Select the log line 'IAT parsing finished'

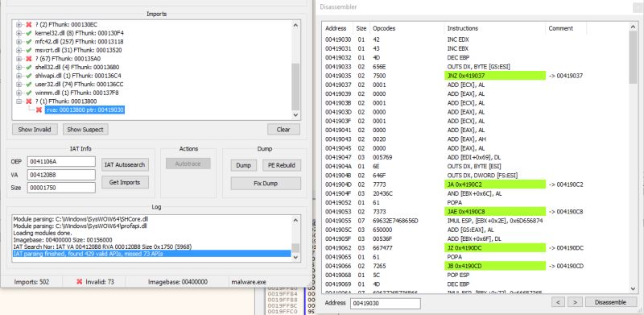point(151,254)
